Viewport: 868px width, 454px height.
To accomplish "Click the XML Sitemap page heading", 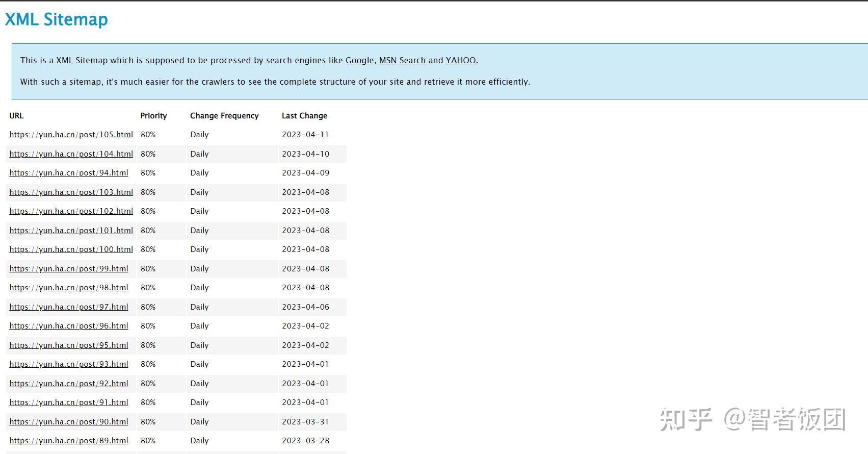I will pos(56,19).
